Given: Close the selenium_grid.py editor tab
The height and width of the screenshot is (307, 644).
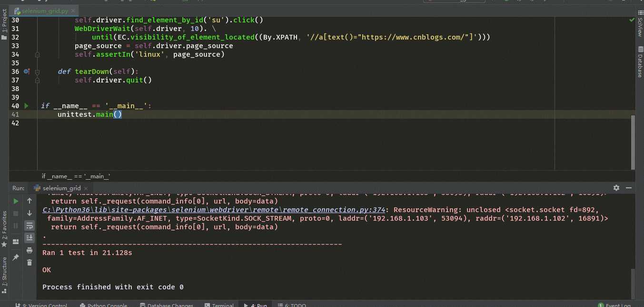Looking at the screenshot, I should pos(73,10).
